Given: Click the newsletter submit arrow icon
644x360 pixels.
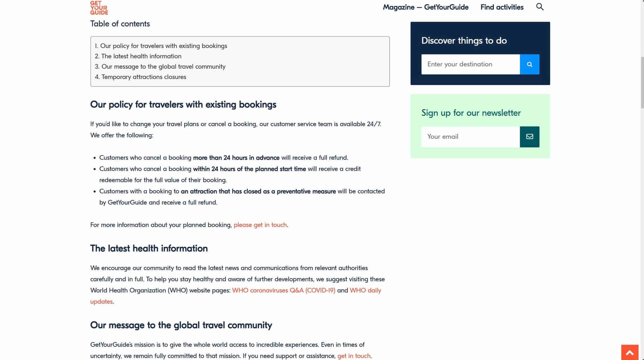Looking at the screenshot, I should pyautogui.click(x=529, y=136).
